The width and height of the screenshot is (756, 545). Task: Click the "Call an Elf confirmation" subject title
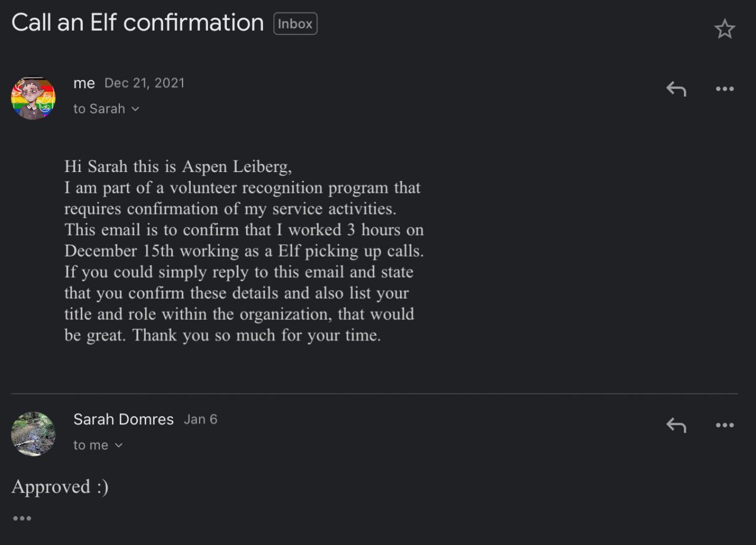(x=138, y=23)
